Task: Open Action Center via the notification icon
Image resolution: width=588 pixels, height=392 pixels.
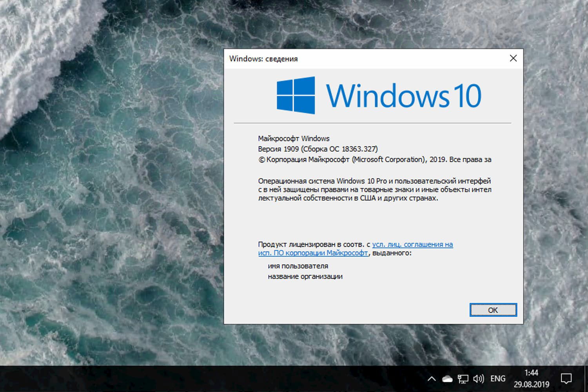Action: click(x=567, y=378)
